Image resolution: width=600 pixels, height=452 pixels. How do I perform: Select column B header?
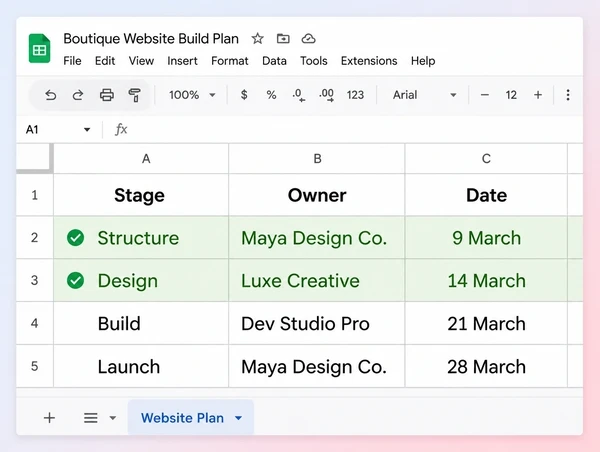(317, 158)
